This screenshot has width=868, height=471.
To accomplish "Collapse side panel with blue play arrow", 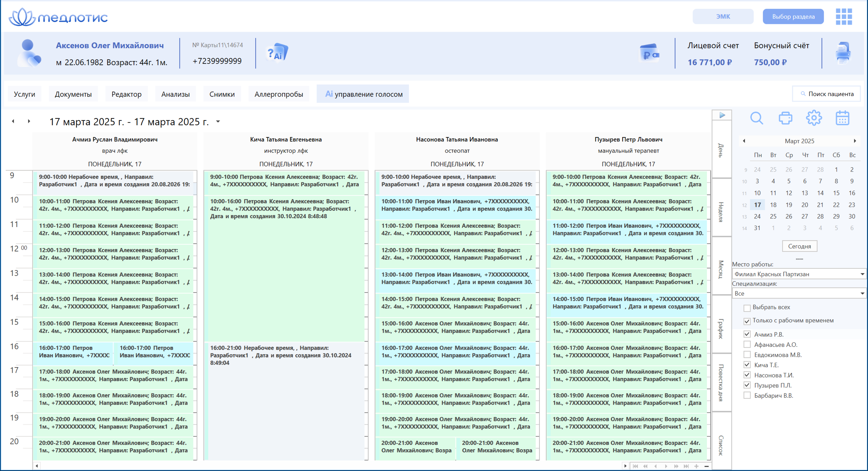I will point(722,115).
